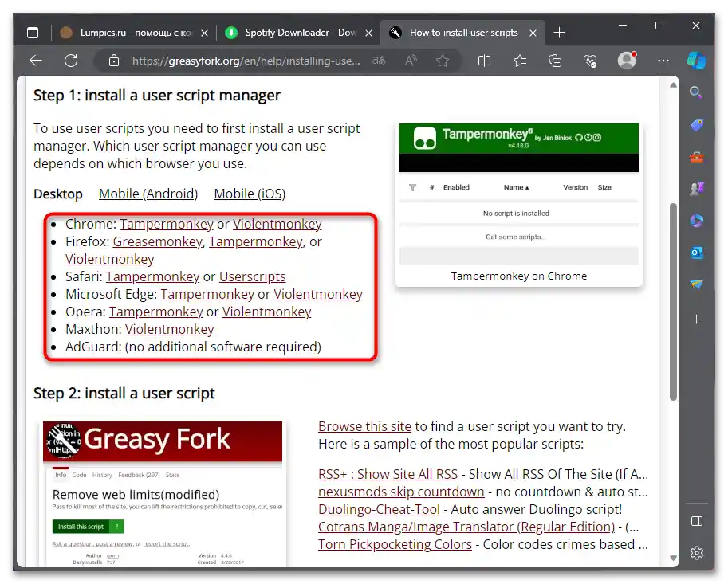Launch Copilot from the toolbar

696,61
